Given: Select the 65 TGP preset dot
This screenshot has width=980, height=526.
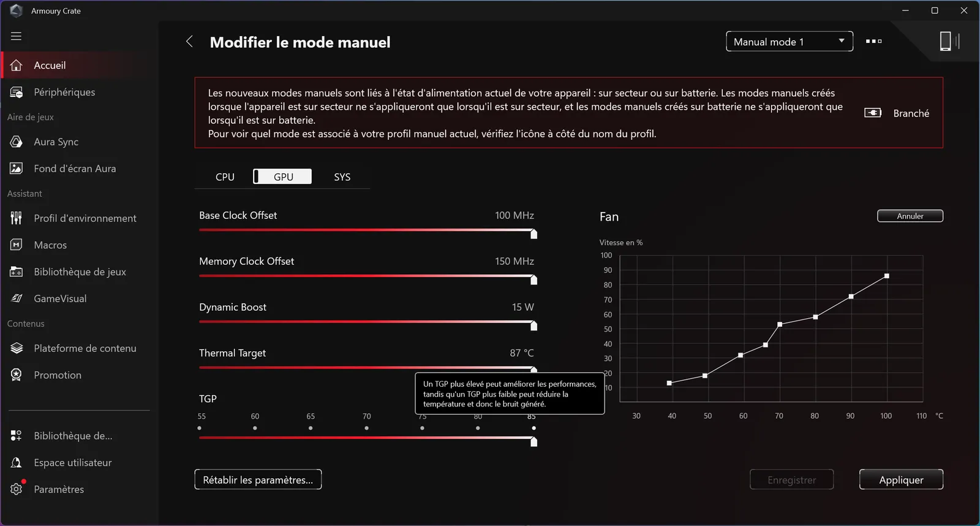Looking at the screenshot, I should point(311,428).
